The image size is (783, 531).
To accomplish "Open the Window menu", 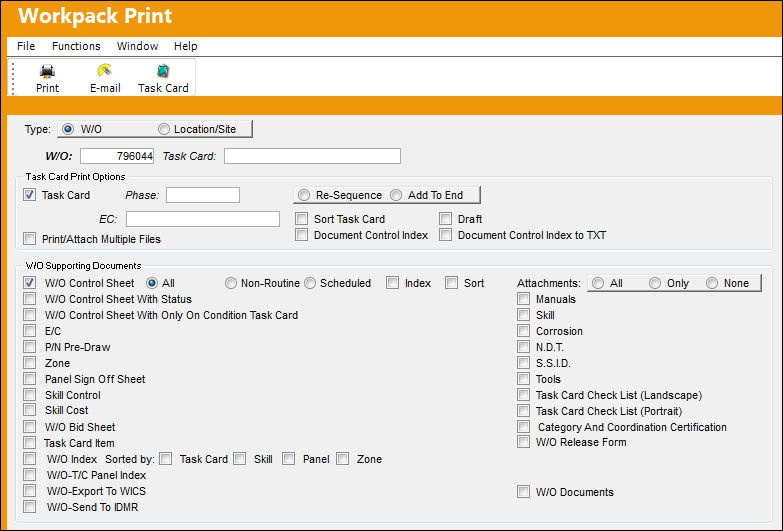I will 137,46.
